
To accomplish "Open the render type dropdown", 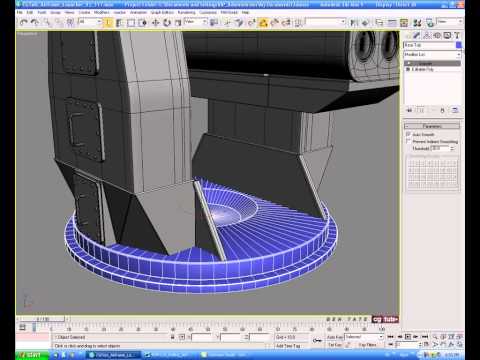I will (450, 22).
